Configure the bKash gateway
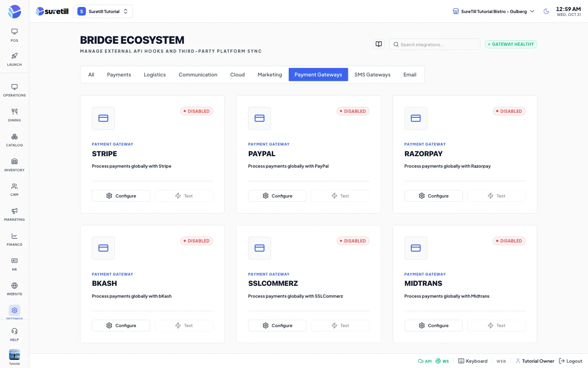This screenshot has height=368, width=588. pyautogui.click(x=121, y=325)
